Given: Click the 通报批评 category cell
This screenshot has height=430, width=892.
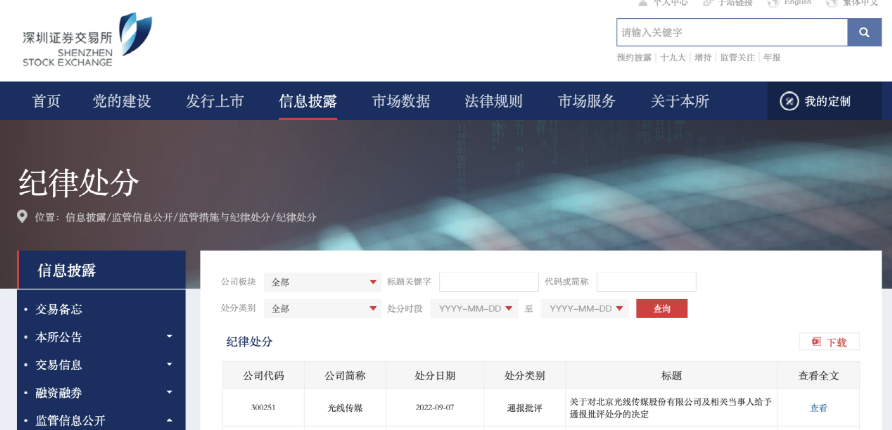Looking at the screenshot, I should [x=525, y=408].
